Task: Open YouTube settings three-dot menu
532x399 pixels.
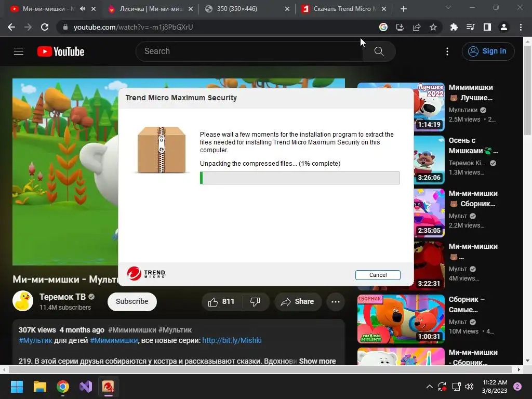Action: (447, 51)
